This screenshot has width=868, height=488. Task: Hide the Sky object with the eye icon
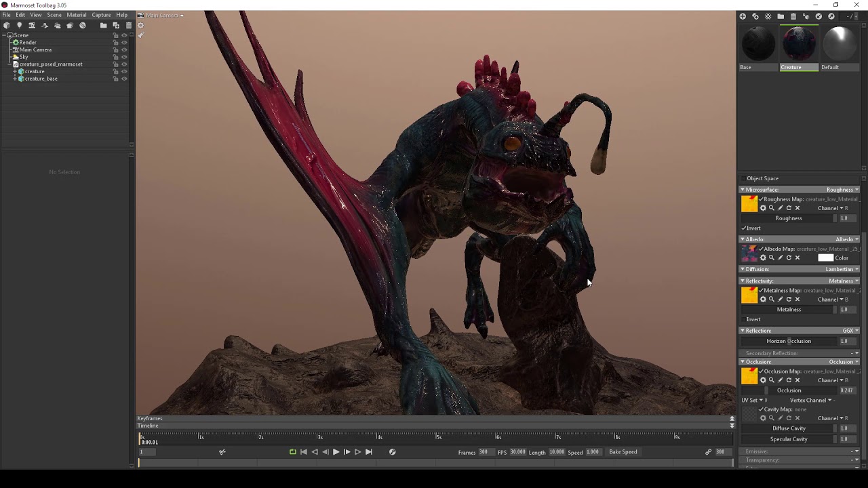[124, 57]
